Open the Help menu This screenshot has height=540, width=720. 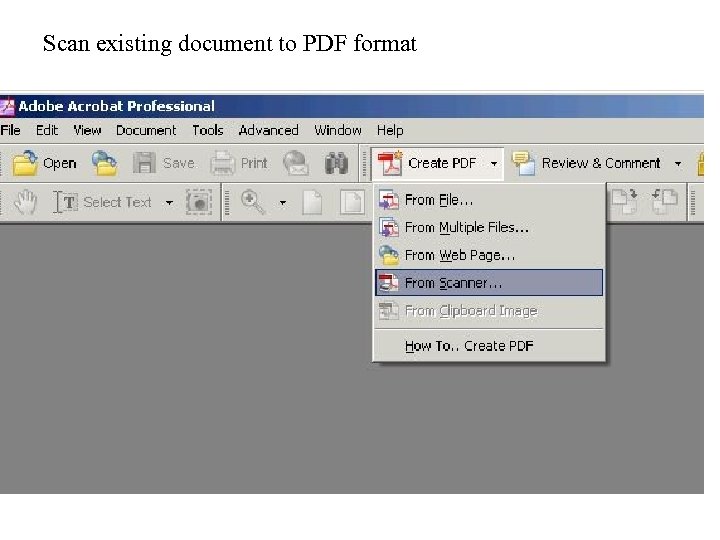390,130
